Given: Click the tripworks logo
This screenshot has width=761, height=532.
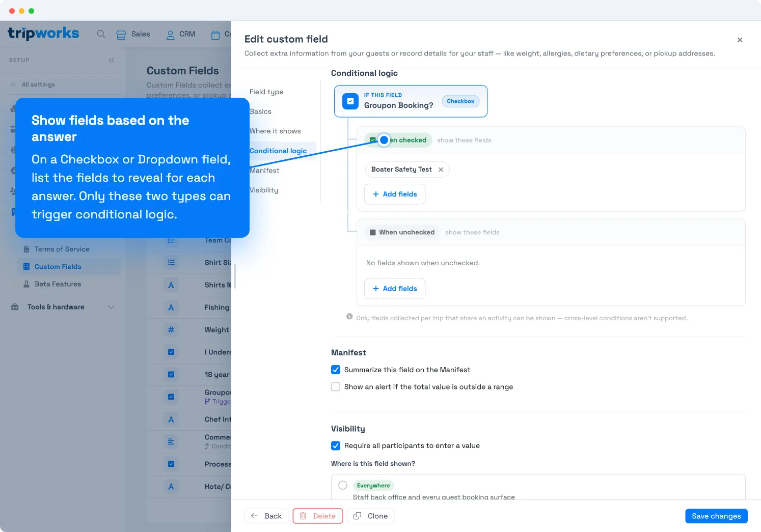Looking at the screenshot, I should [x=43, y=34].
